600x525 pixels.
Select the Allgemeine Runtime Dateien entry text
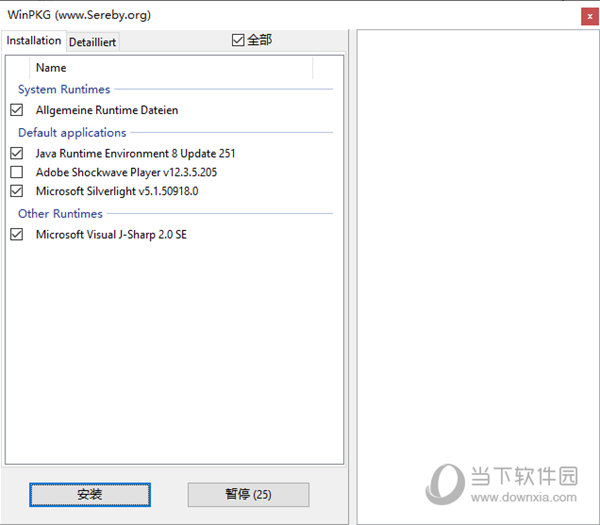tap(107, 110)
